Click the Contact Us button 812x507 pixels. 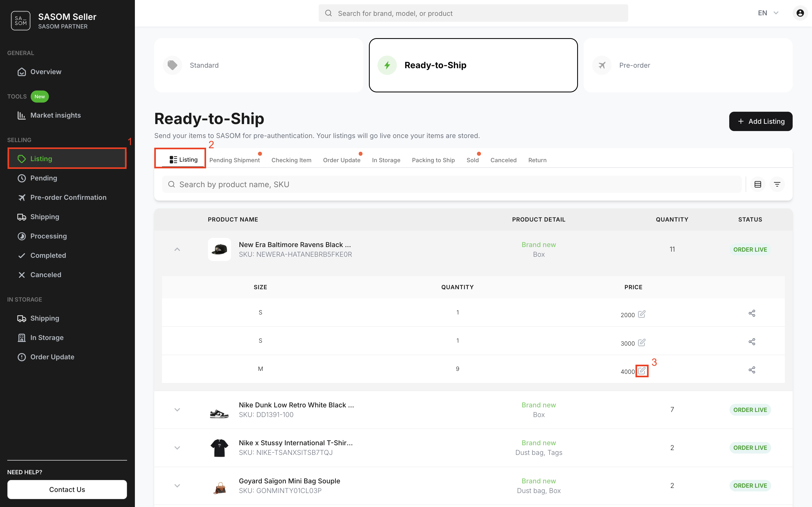point(67,489)
